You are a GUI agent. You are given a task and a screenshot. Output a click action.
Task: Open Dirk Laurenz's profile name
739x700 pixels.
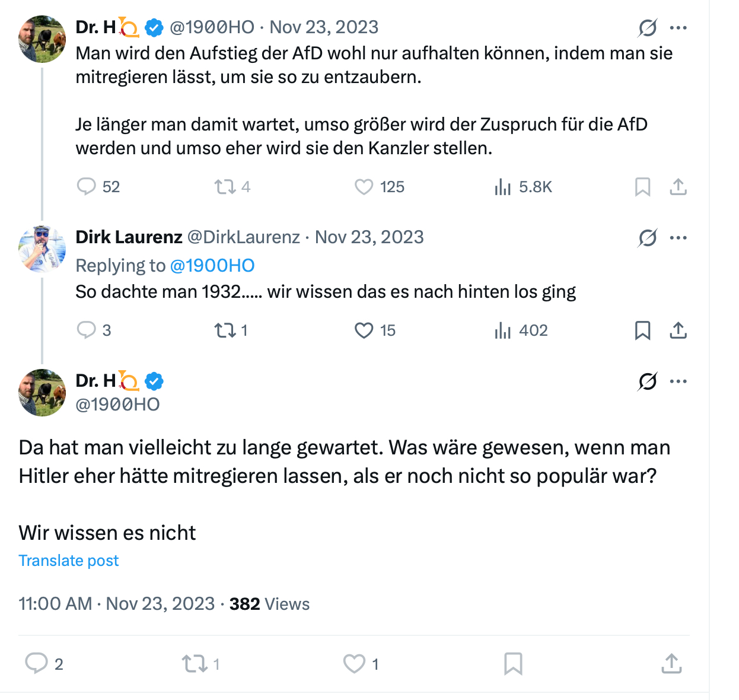tap(129, 237)
